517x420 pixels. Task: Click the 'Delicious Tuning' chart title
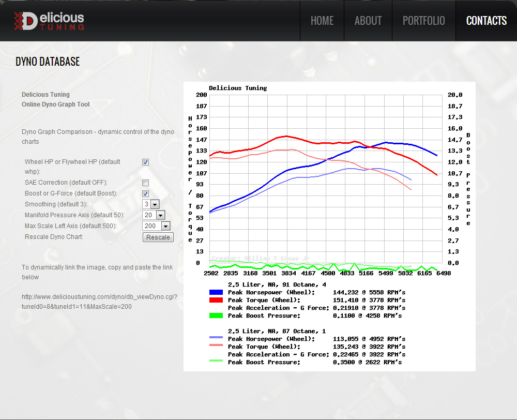pyautogui.click(x=238, y=88)
